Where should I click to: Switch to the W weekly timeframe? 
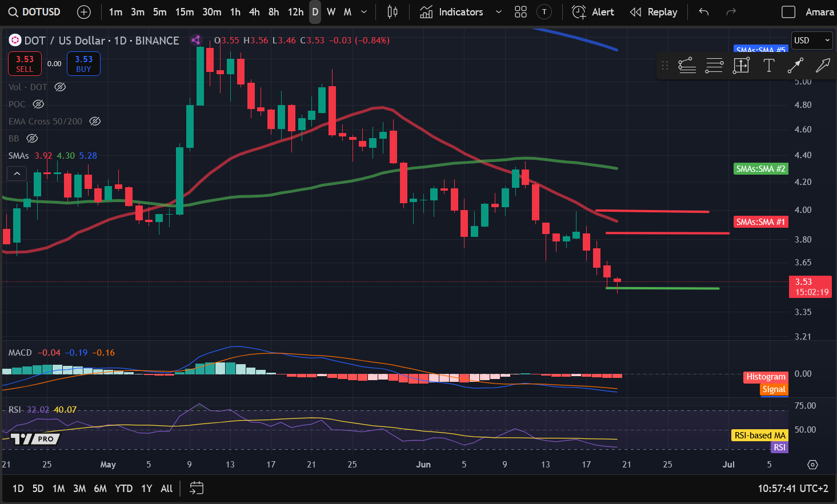point(331,12)
